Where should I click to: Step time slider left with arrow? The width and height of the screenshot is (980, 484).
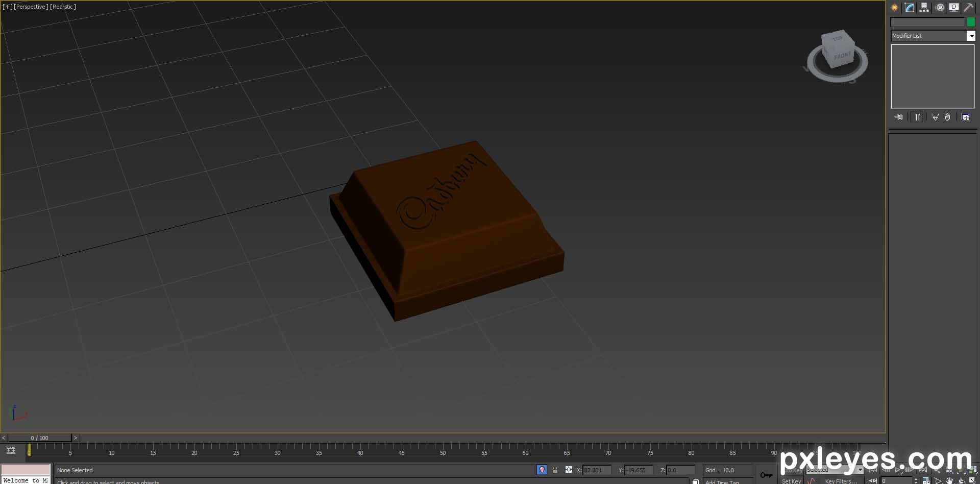tap(4, 438)
